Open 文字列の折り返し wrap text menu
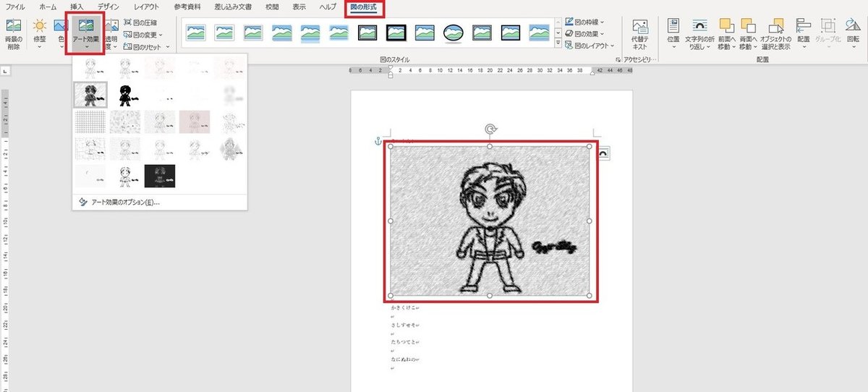Screen dimensions: 868x392 tap(699, 33)
